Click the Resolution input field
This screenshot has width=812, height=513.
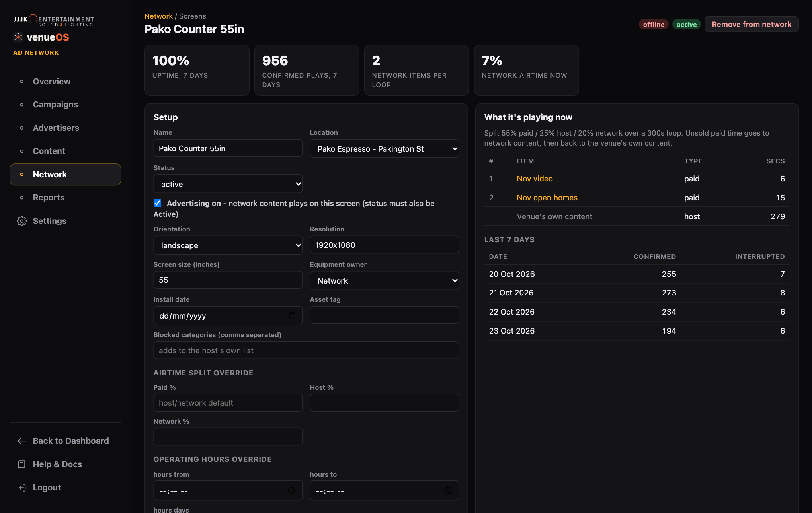click(x=384, y=245)
